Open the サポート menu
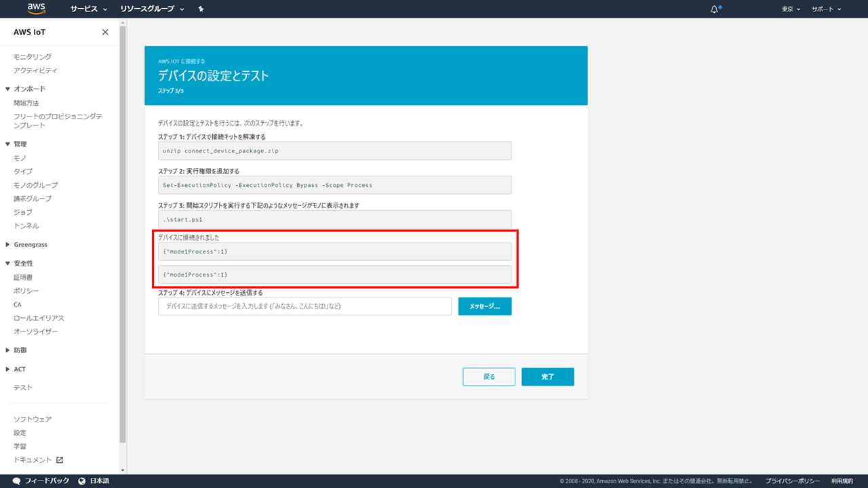Screen dimensions: 868x488 826,9
